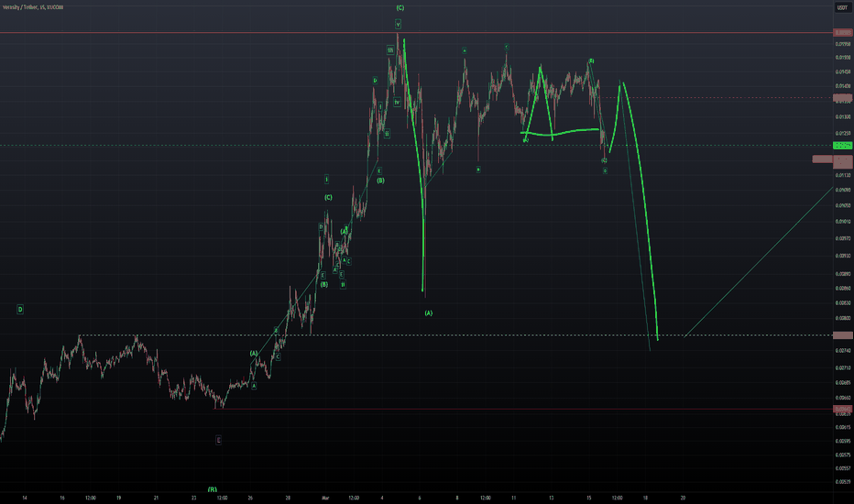The image size is (854, 504).
Task: Select the boxed iii wave label
Action: [x=390, y=50]
